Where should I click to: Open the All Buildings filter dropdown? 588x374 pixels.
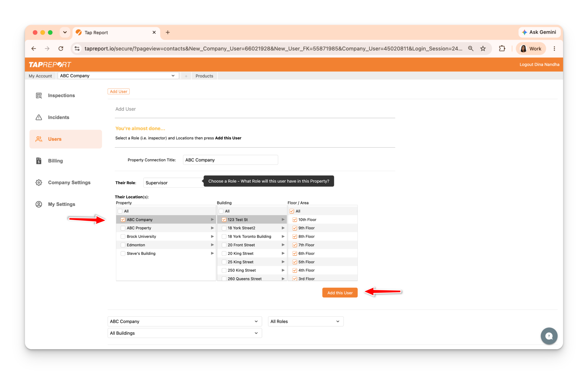[x=185, y=333]
